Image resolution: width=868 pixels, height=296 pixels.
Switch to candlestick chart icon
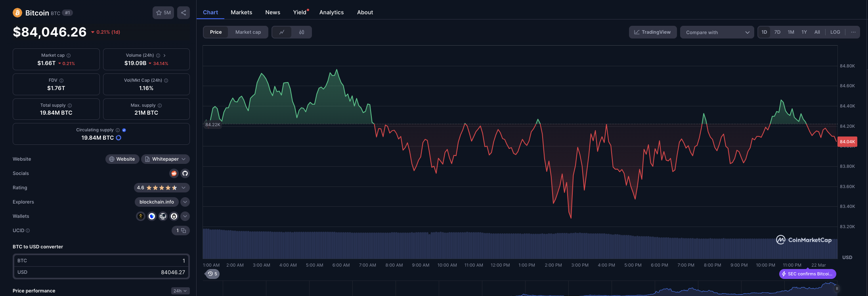pos(302,32)
